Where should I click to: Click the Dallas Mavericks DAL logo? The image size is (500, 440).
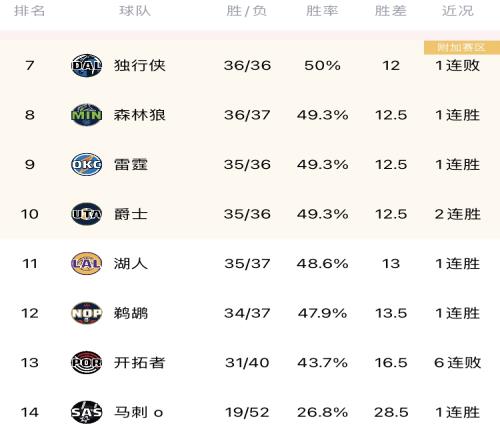(86, 65)
